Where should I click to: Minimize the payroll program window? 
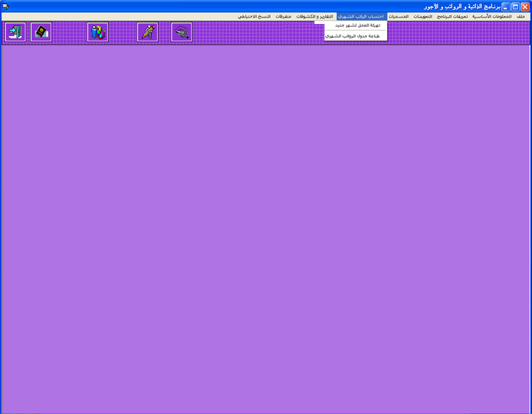pyautogui.click(x=505, y=6)
